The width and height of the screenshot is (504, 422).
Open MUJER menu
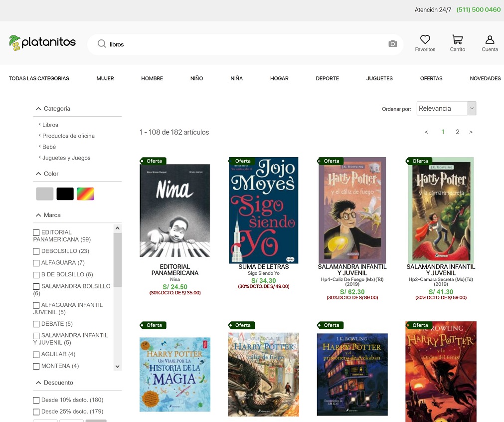pyautogui.click(x=105, y=78)
